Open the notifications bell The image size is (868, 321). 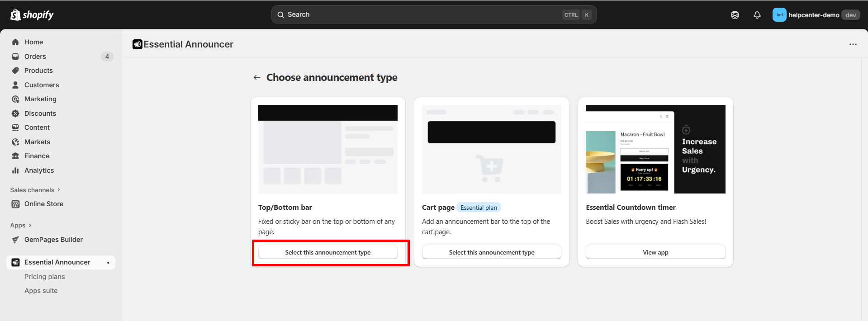tap(757, 15)
